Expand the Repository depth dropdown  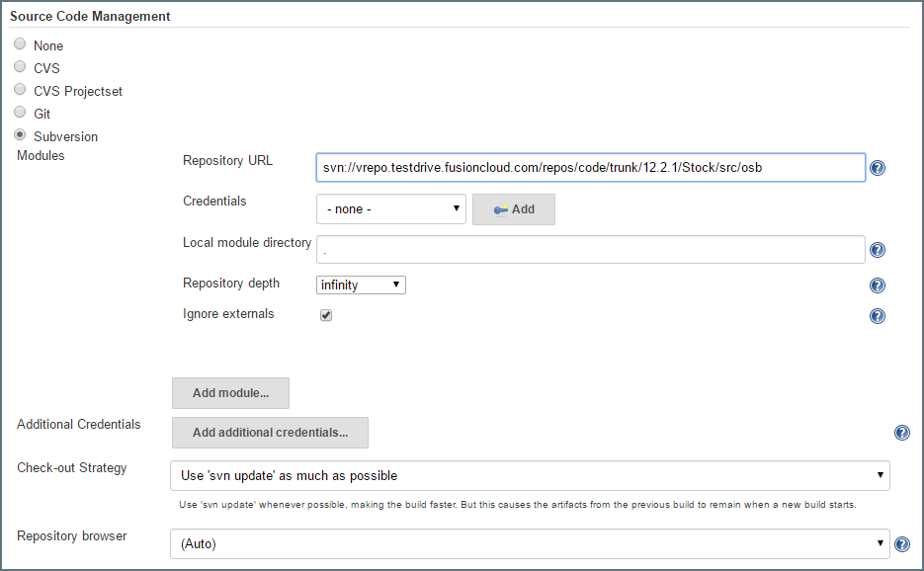tap(361, 285)
